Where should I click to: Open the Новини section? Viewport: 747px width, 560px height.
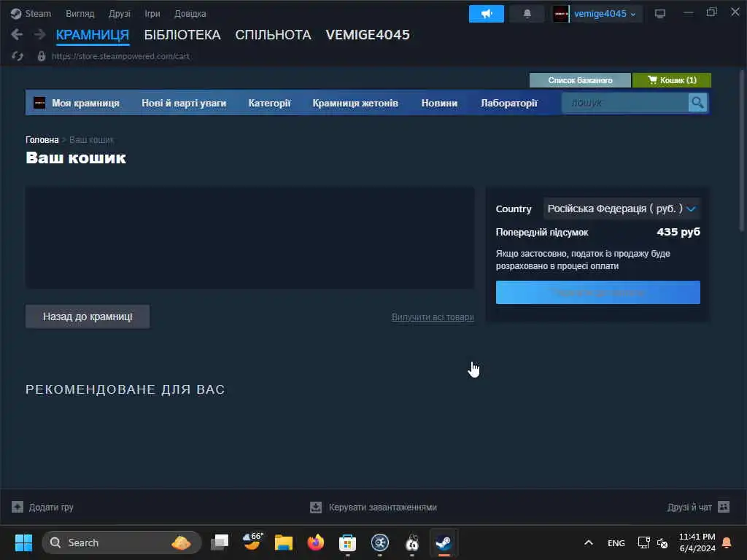(x=439, y=103)
